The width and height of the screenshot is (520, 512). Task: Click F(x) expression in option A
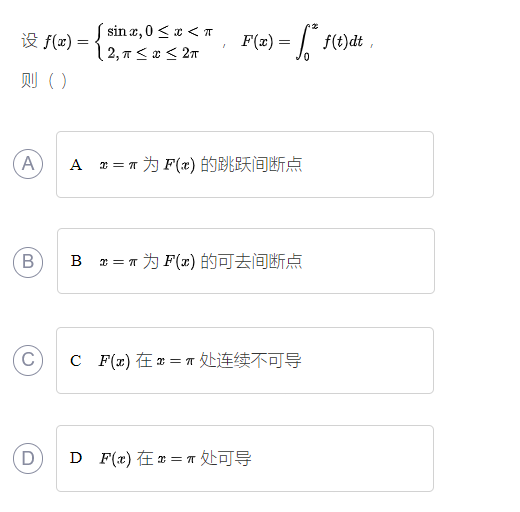(179, 165)
